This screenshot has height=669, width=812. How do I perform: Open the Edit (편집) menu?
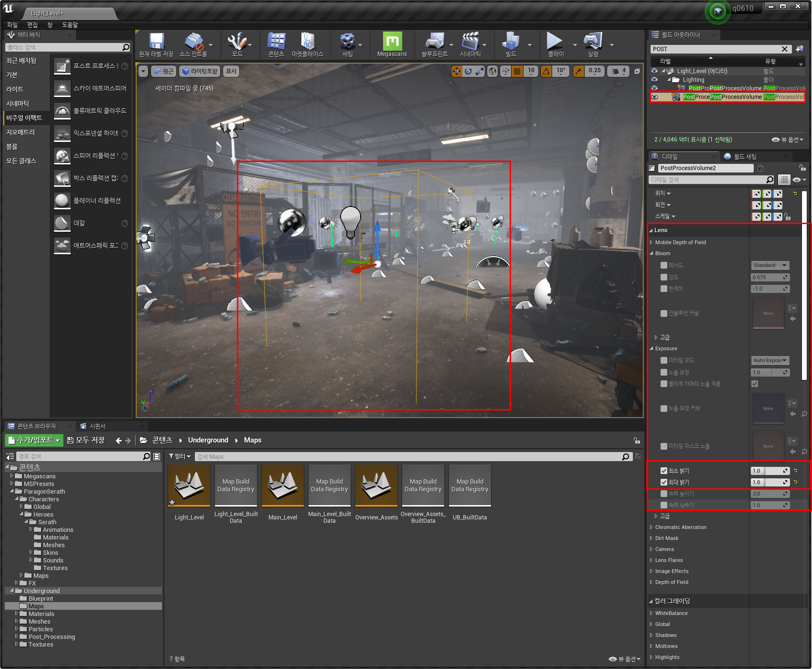coord(32,25)
